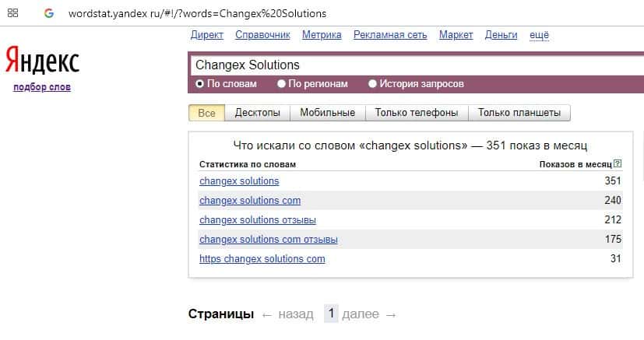The width and height of the screenshot is (644, 340).
Task: Click the подбор слов link
Action: 42,87
